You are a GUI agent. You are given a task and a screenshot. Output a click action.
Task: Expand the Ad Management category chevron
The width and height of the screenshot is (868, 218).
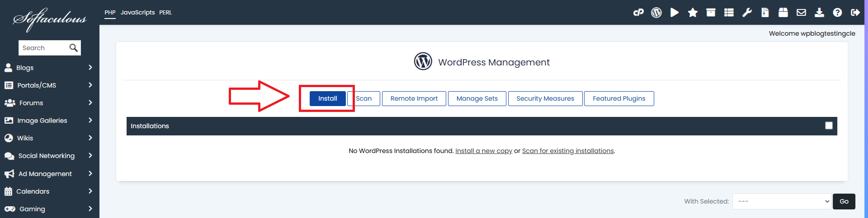pos(90,173)
